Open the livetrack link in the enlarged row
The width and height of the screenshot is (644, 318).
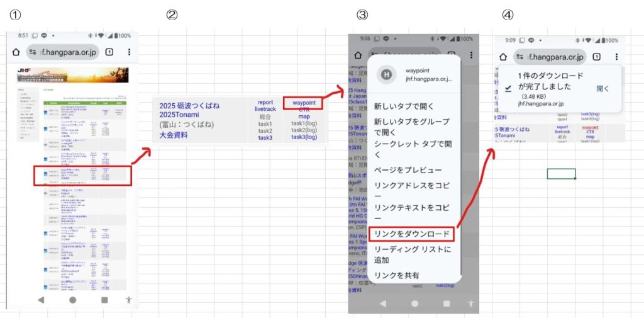265,110
